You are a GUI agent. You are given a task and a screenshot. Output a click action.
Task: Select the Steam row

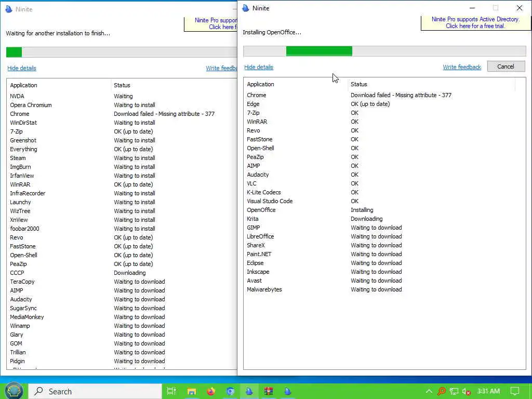[122, 158]
